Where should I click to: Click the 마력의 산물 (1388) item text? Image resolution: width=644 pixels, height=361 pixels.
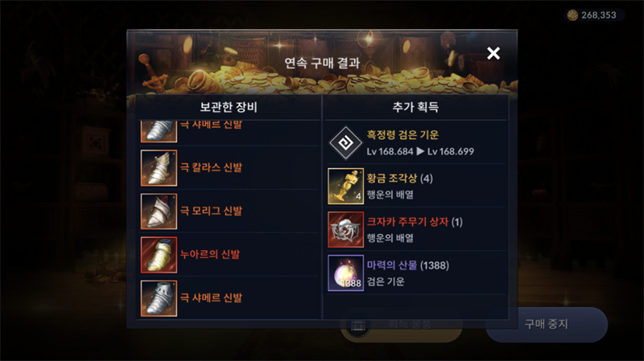[x=408, y=265]
